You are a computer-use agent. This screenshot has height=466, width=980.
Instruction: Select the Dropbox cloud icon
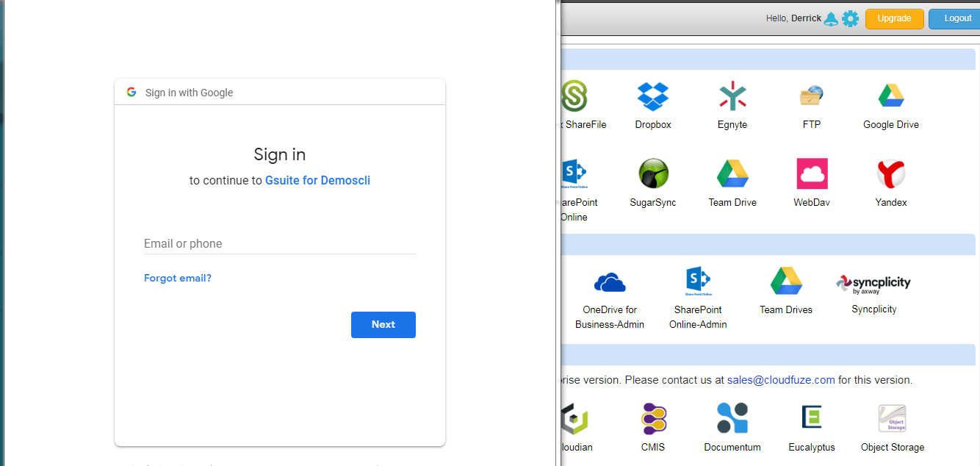click(653, 96)
